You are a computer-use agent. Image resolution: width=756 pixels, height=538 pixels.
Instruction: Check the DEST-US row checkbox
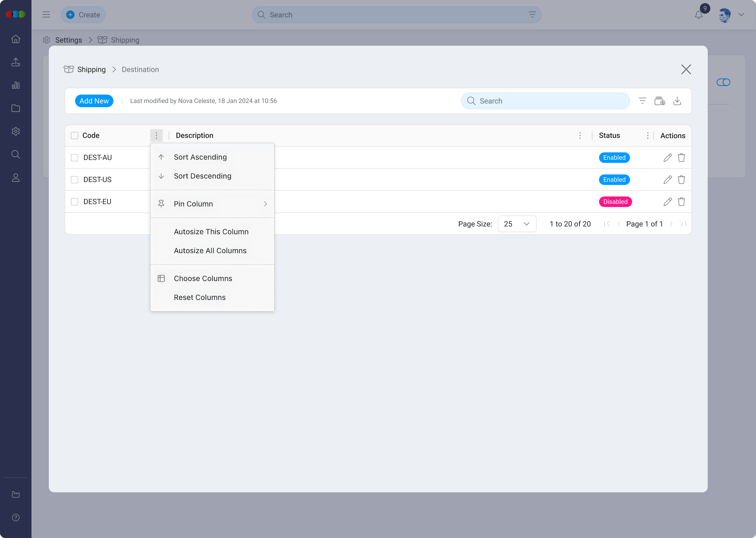tap(74, 179)
